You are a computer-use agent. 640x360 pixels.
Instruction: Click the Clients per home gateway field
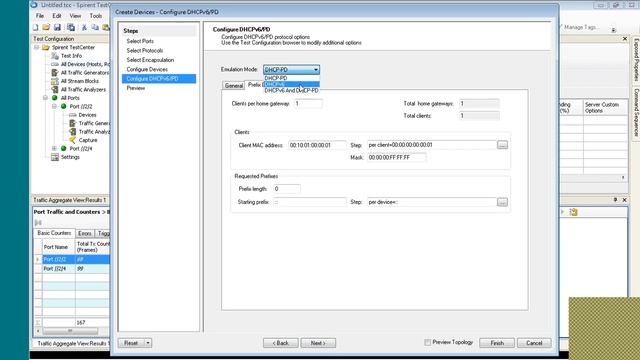coord(308,104)
